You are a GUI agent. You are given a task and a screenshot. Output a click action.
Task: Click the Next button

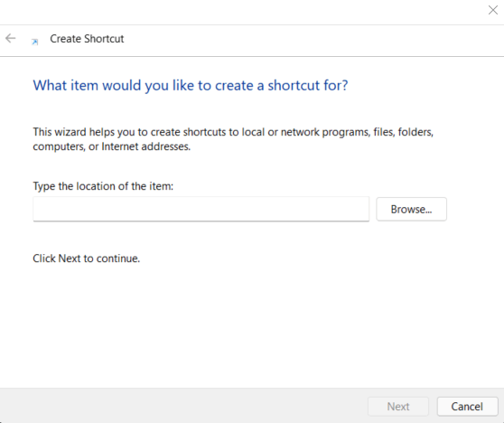398,406
